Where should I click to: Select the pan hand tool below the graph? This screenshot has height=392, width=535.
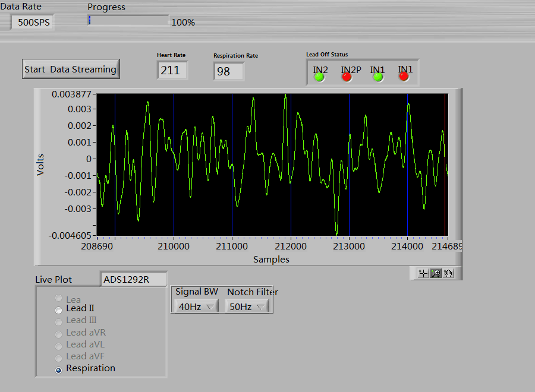[448, 273]
